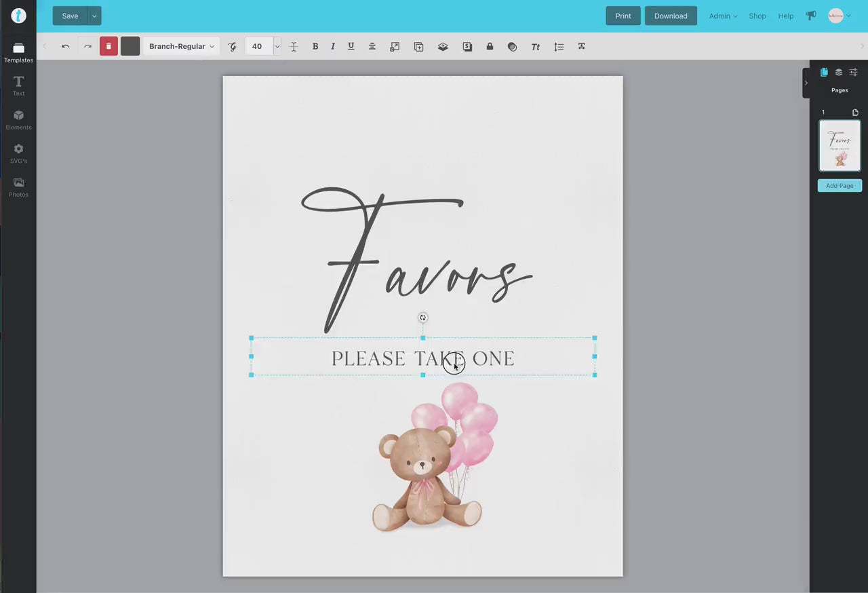Viewport: 868px width, 593px height.
Task: Select the page 1 thumbnail
Action: (x=840, y=145)
